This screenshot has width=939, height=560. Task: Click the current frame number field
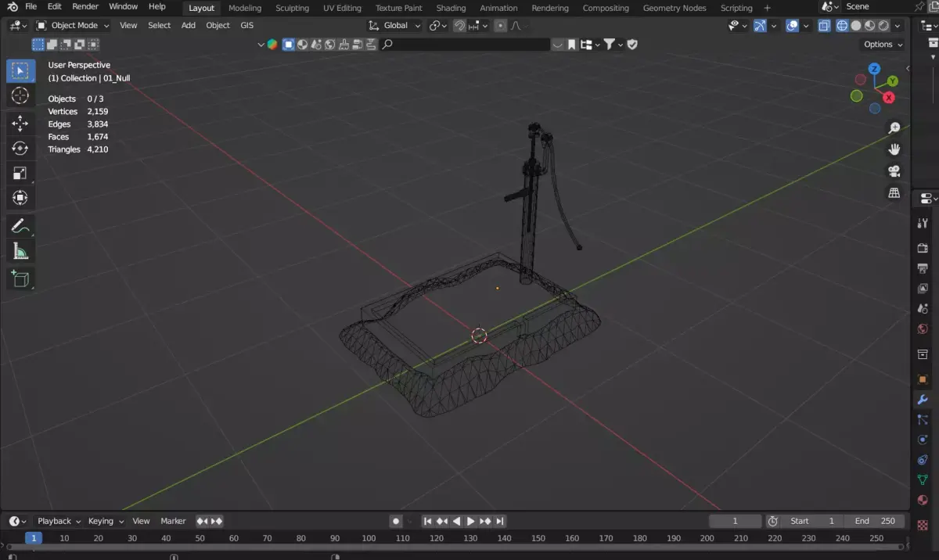pos(735,521)
